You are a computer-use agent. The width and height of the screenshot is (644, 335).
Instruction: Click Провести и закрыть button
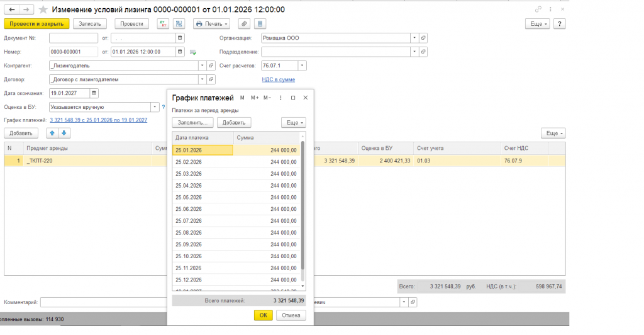click(36, 24)
